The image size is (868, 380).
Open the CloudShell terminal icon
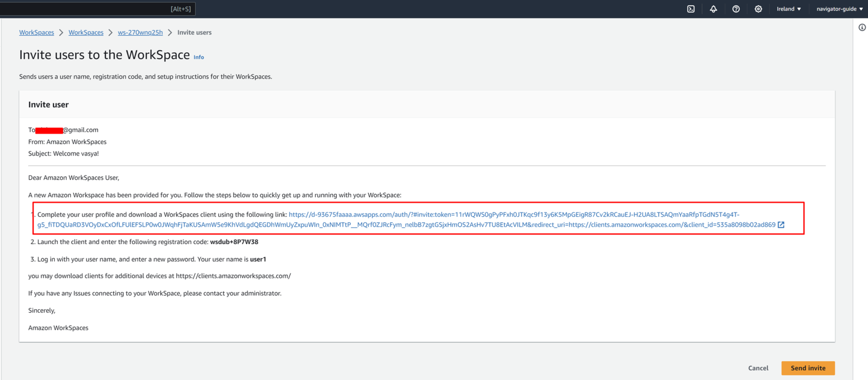click(691, 9)
